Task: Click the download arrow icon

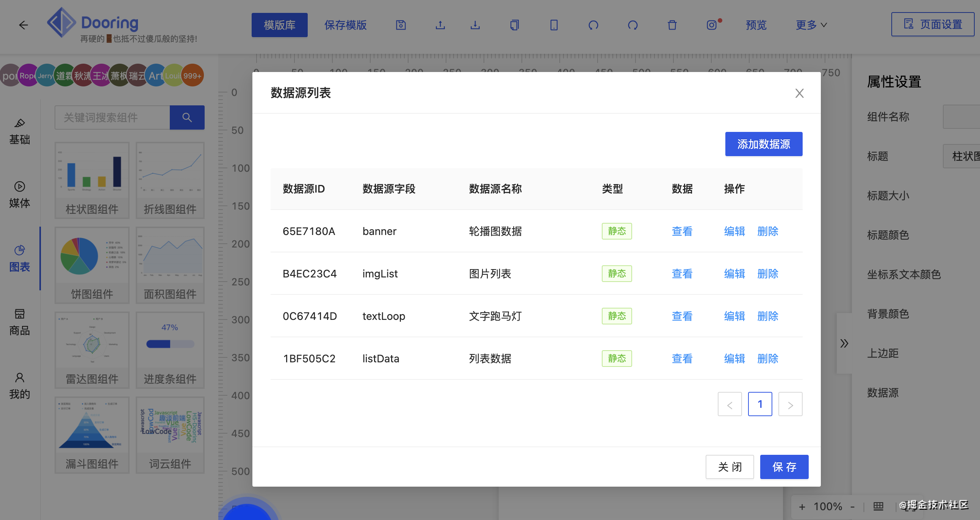Action: pos(475,25)
